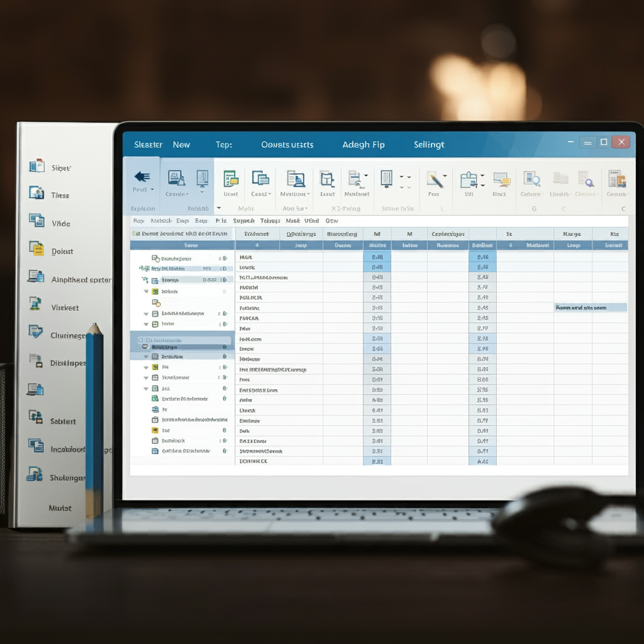Click the Menfbent ribbon icon

355,179
